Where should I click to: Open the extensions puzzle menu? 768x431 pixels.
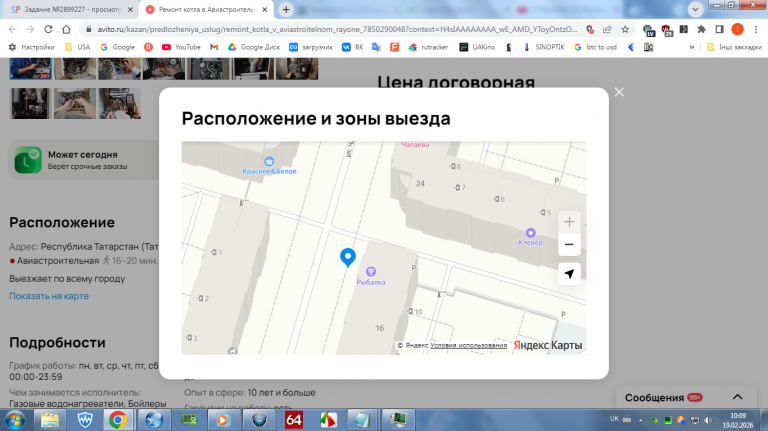tap(701, 29)
